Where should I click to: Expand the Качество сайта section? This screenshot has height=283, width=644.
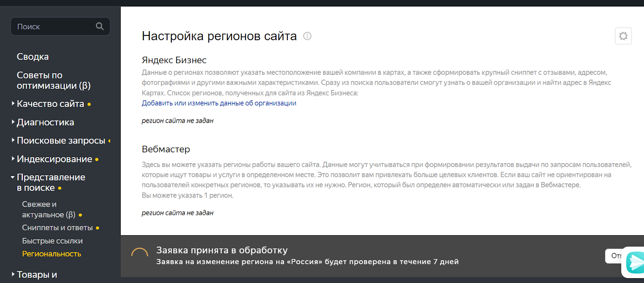click(x=50, y=104)
